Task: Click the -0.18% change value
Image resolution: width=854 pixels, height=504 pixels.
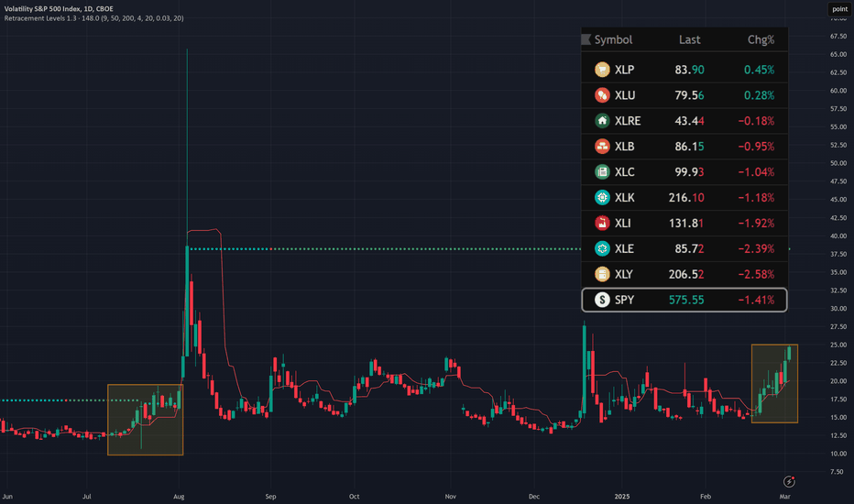Action: coord(757,121)
